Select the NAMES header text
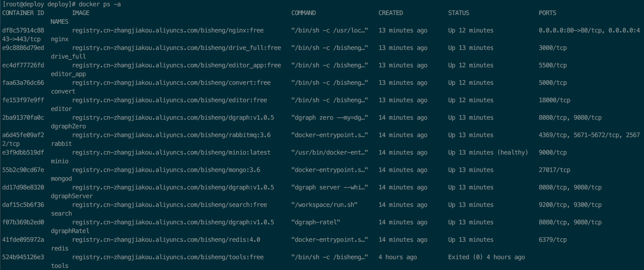This screenshot has height=270, width=644. point(60,22)
